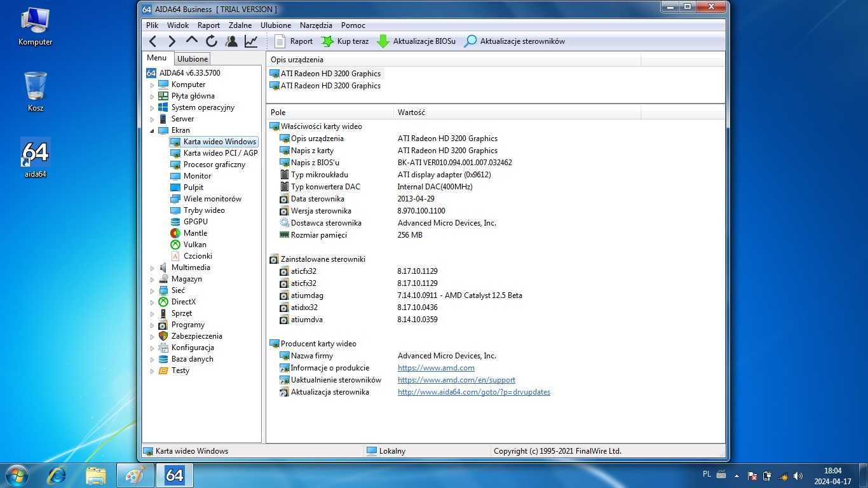The width and height of the screenshot is (868, 488).
Task: Collapse the Ekran tree node
Action: click(152, 130)
